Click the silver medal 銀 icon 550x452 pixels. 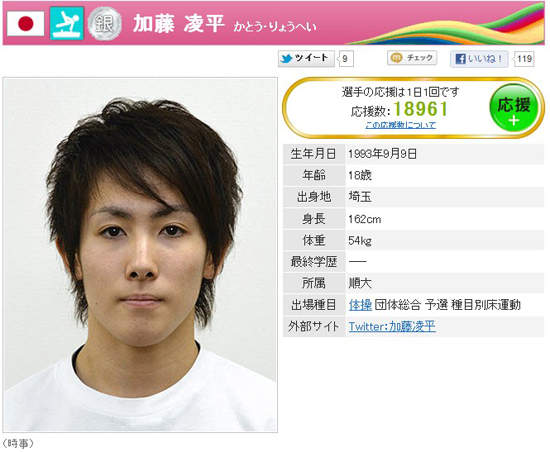(105, 24)
